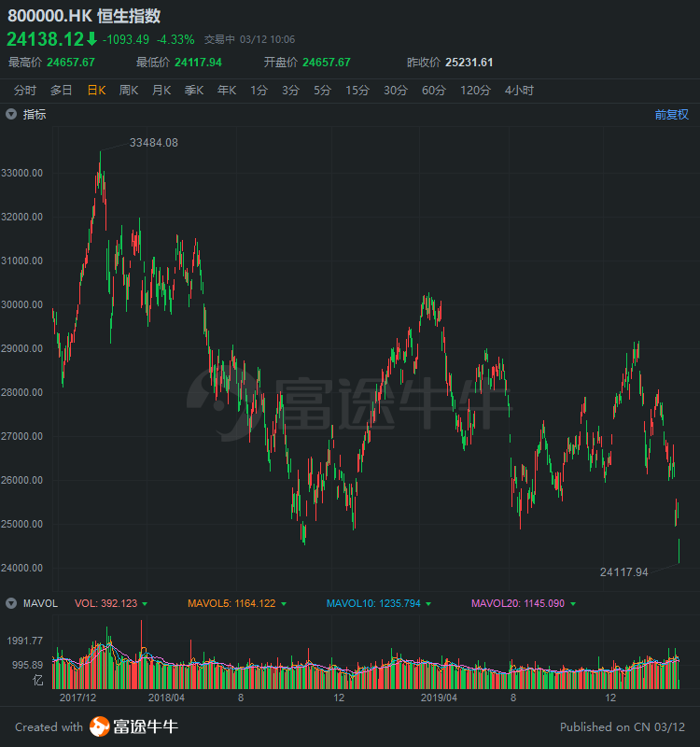Click the 24117.94 low price label
Image resolution: width=700 pixels, height=747 pixels.
(623, 571)
